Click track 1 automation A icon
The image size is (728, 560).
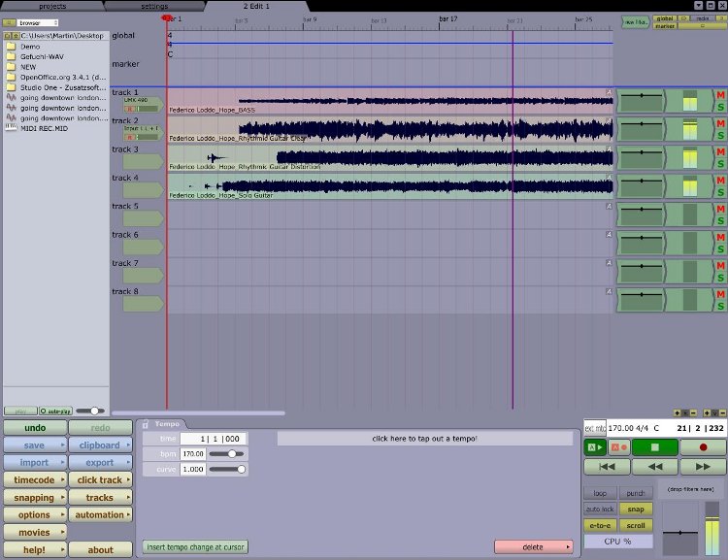[610, 92]
